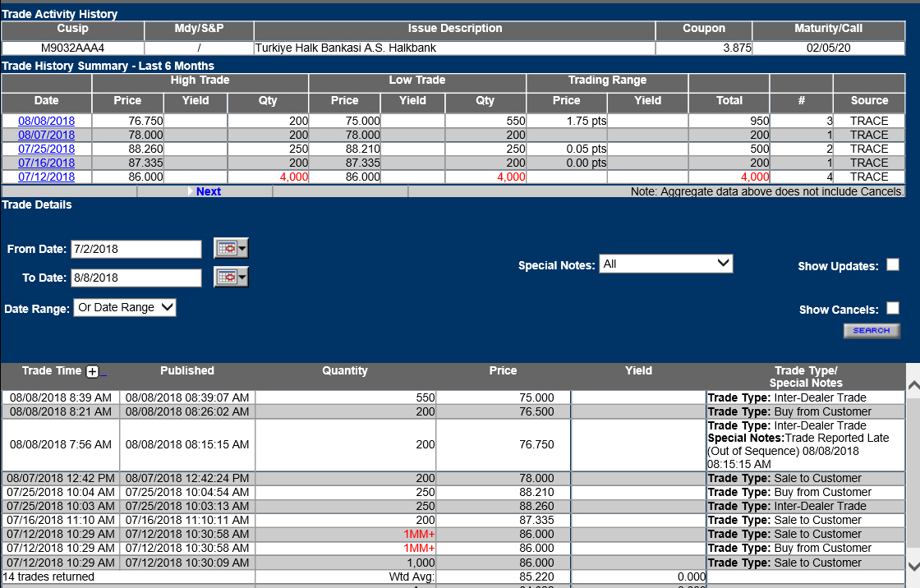Click the Trade Time column header
Image resolution: width=920 pixels, height=588 pixels.
click(52, 371)
